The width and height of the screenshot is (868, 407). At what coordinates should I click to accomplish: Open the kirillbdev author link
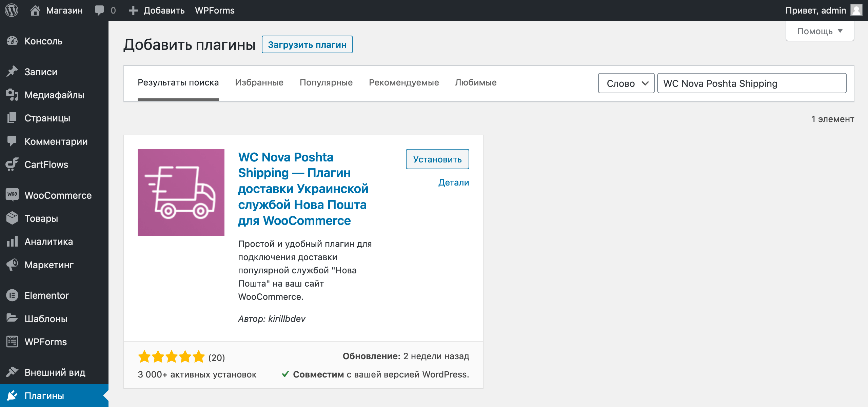click(x=287, y=319)
